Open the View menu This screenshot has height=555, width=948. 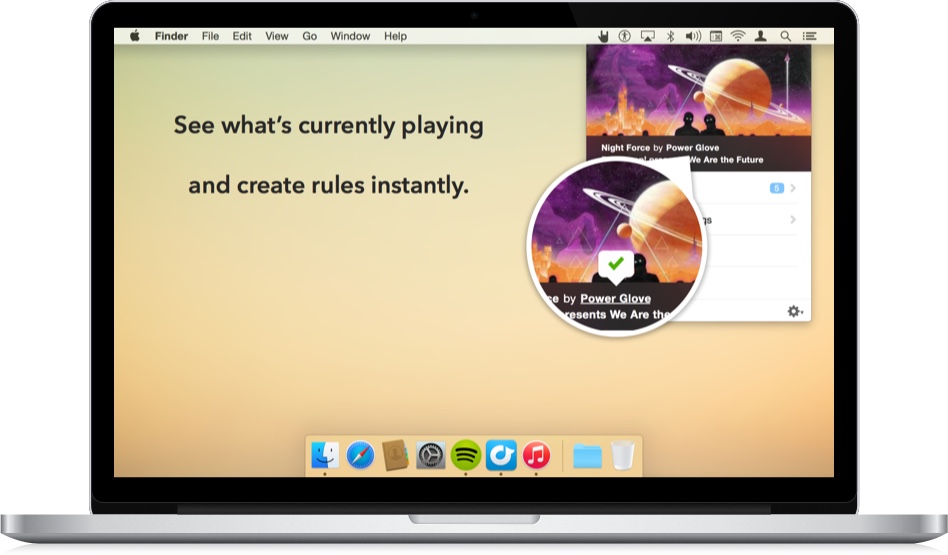coord(276,36)
